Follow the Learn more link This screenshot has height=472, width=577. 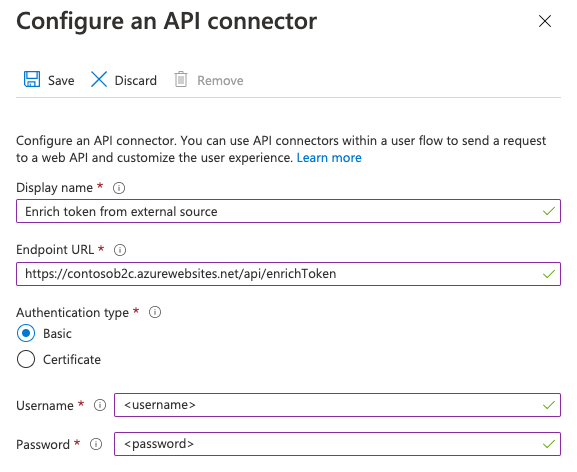pos(329,158)
